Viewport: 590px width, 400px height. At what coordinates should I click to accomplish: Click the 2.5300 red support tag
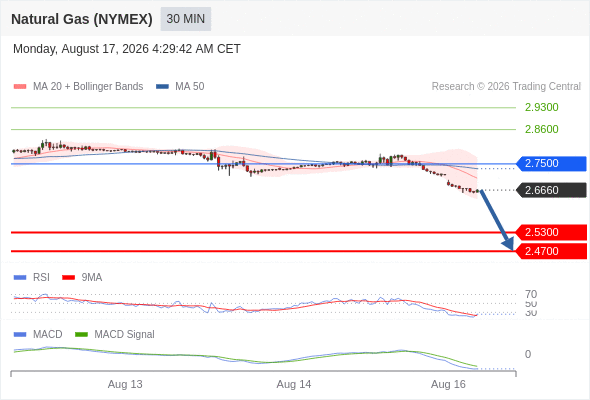[551, 233]
